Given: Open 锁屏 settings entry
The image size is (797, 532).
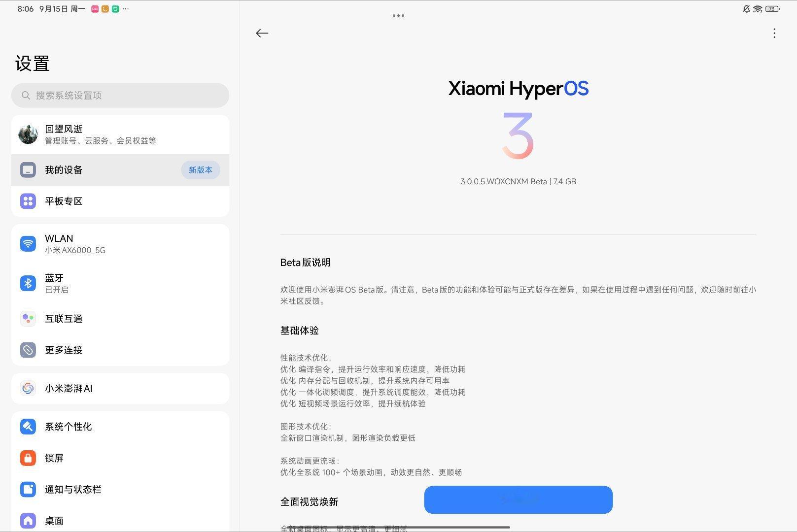Looking at the screenshot, I should point(120,458).
